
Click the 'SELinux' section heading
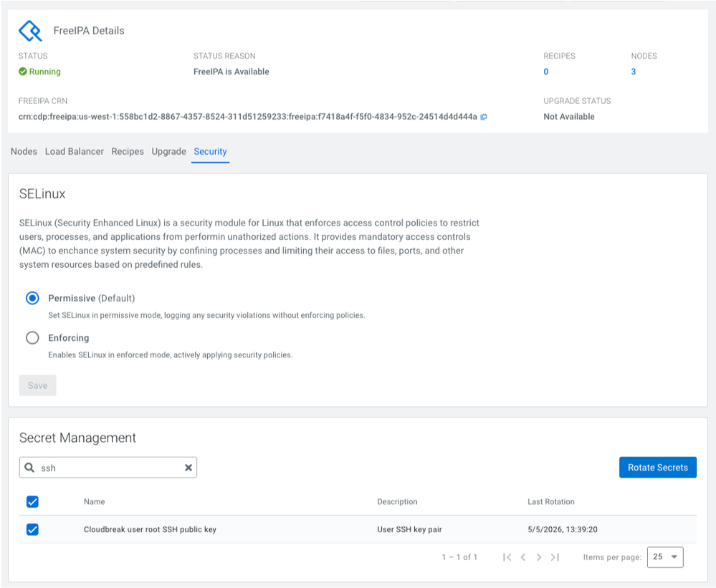point(42,194)
